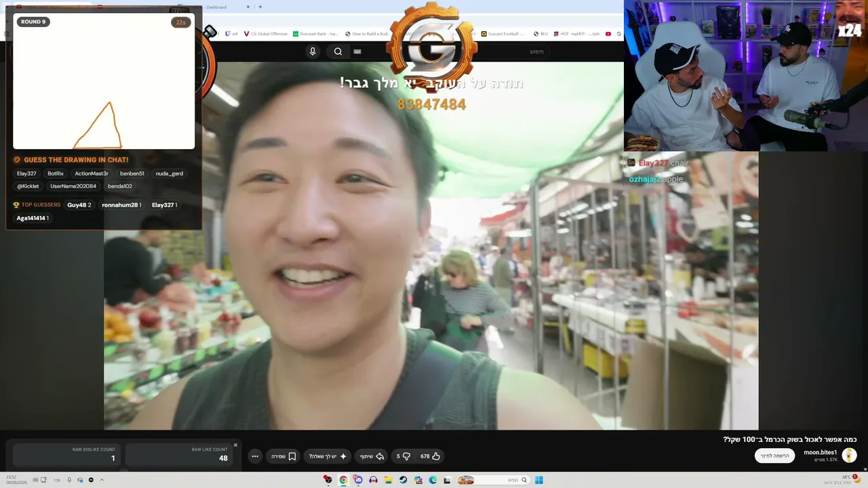Click the YouTube search magnifier button
This screenshot has height=488, width=868.
338,52
